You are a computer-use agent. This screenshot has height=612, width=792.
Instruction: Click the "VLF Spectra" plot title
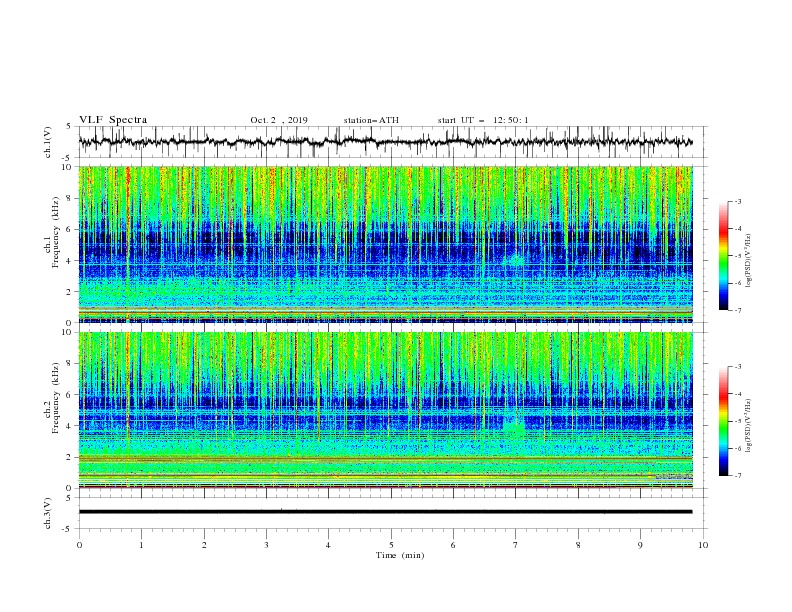click(x=113, y=120)
